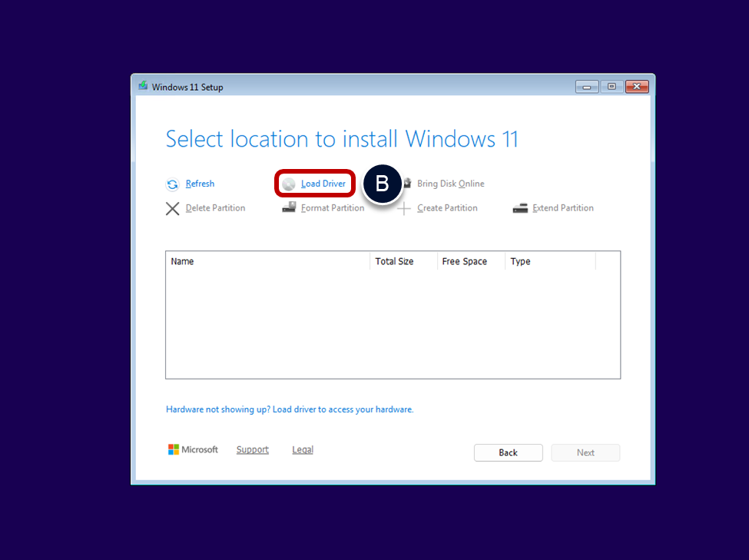Open the Support link

pos(252,449)
